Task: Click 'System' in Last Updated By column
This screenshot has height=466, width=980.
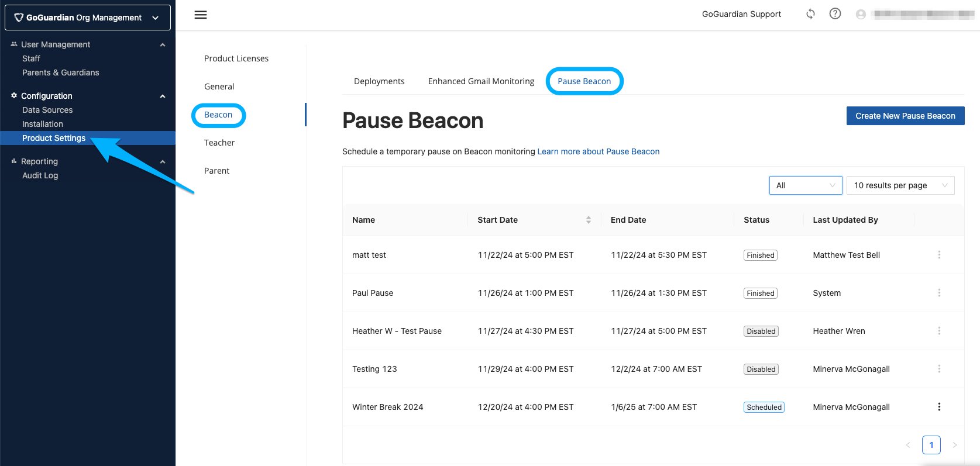Action: (x=827, y=293)
